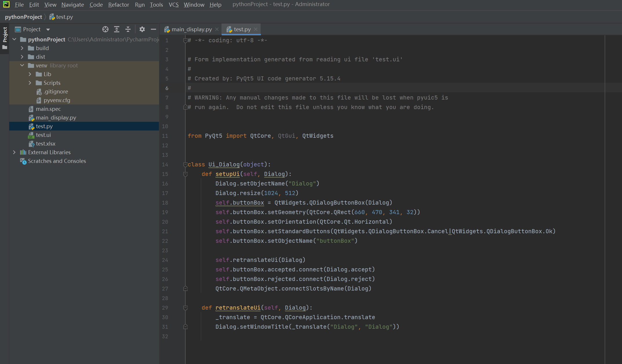Expand the build folder
622x364 pixels.
[22, 48]
